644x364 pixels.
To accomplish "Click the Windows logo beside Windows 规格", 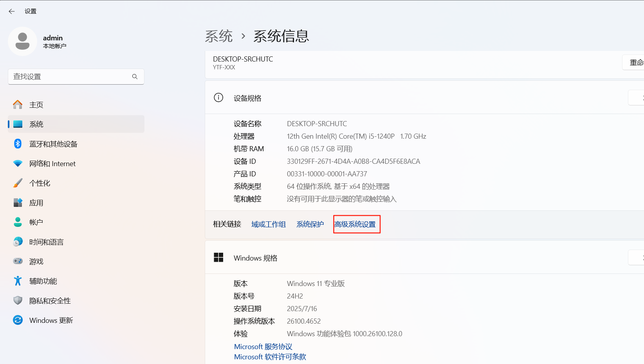I will point(218,257).
